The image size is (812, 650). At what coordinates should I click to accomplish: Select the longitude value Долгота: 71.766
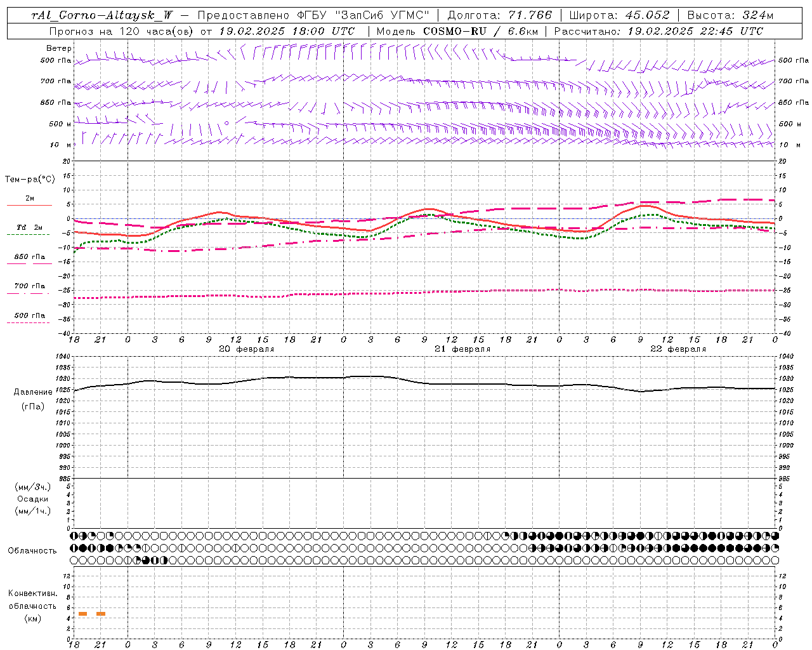coord(500,15)
